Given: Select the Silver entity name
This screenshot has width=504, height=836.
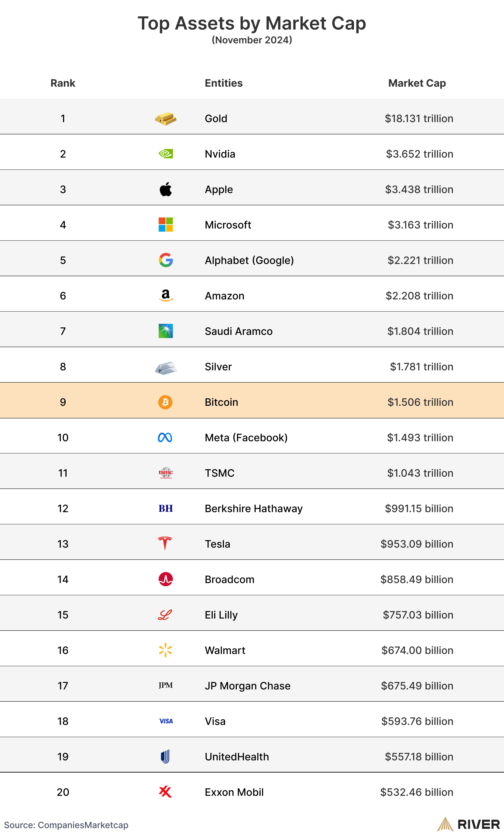Looking at the screenshot, I should point(218,366).
